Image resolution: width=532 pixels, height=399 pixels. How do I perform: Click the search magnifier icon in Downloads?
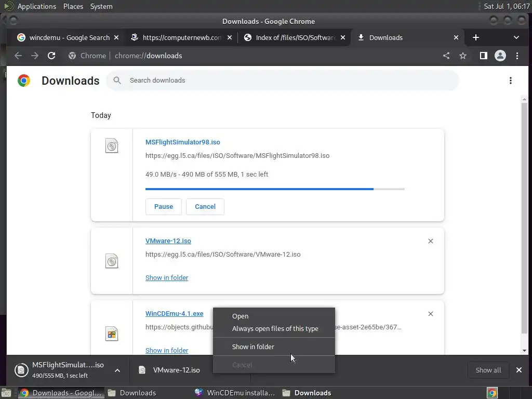point(117,81)
